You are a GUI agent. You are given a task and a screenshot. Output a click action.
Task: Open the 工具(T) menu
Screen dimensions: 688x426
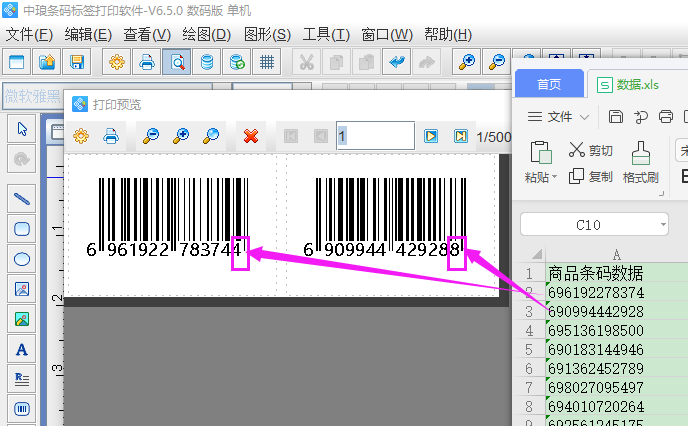click(326, 34)
